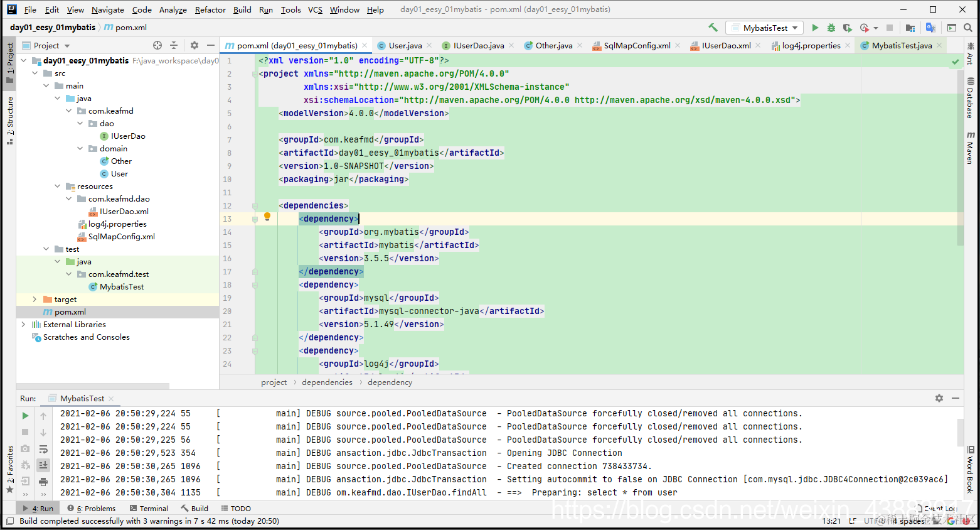Open the TODO tool window button

coord(236,509)
